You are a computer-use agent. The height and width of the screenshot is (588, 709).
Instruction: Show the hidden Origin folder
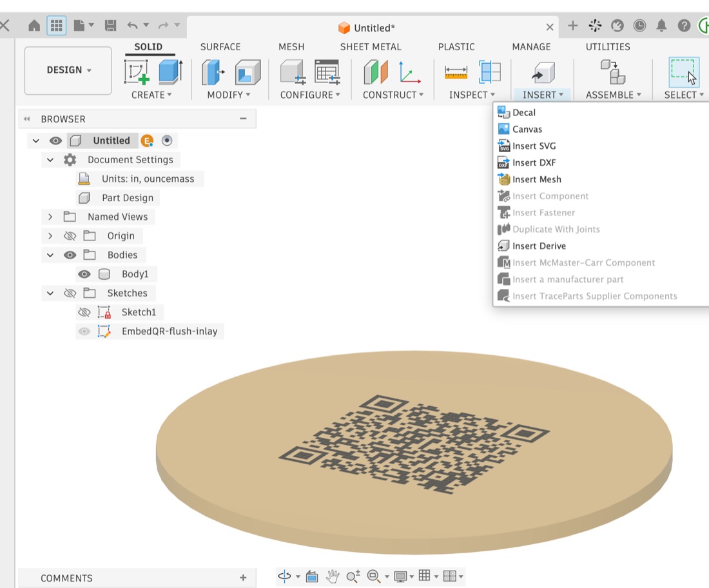(x=70, y=236)
